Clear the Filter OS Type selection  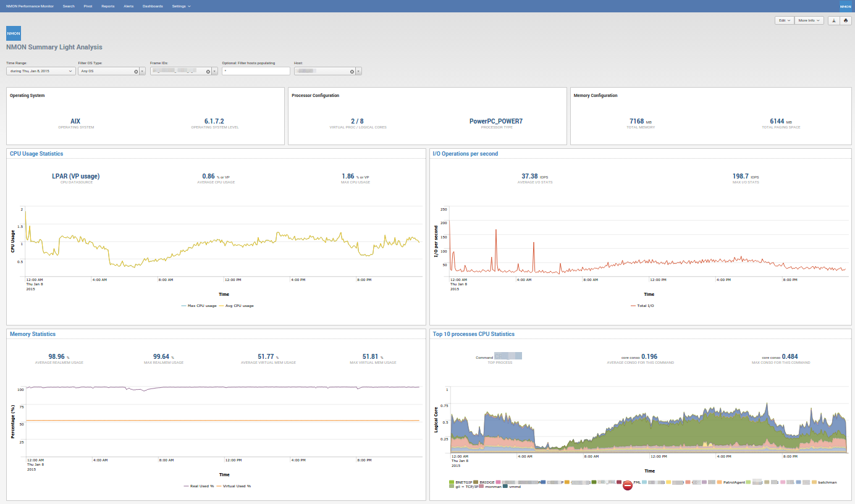coord(136,72)
